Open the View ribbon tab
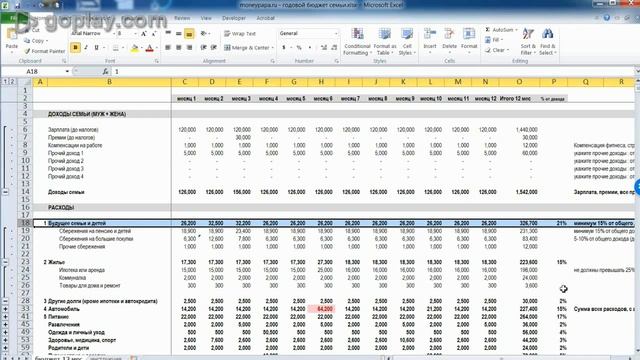This screenshot has width=640, height=360. [x=206, y=18]
